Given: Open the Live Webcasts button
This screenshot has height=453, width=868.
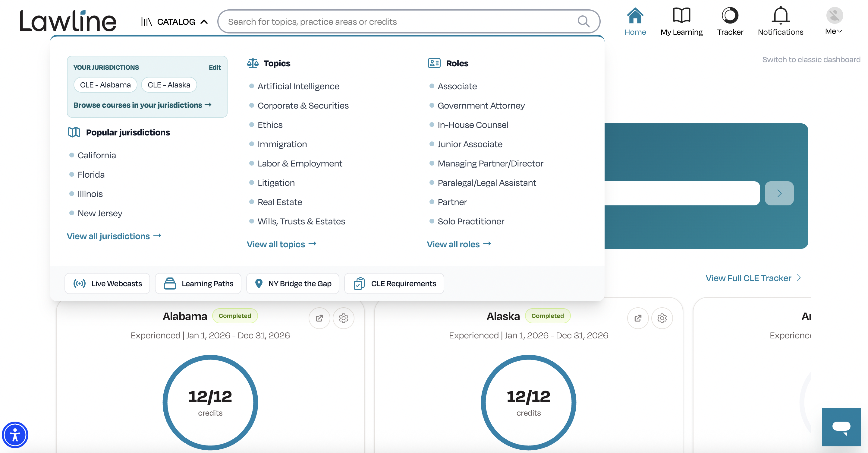Looking at the screenshot, I should [107, 283].
